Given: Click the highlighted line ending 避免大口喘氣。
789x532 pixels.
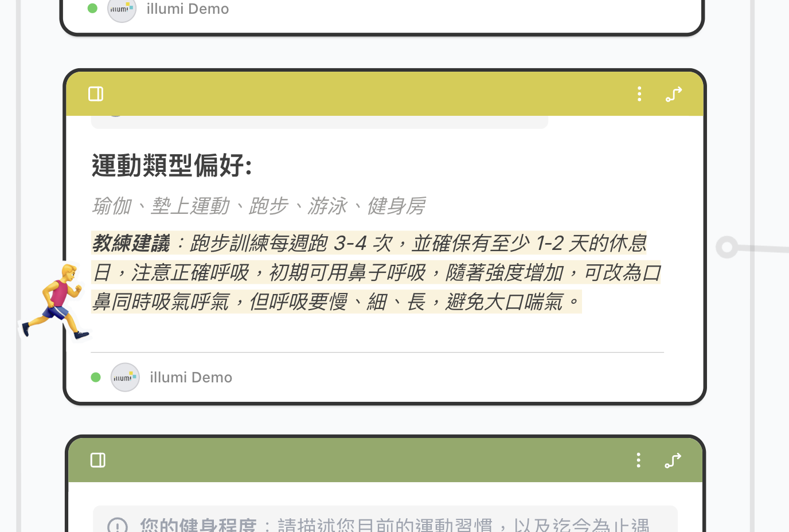Looking at the screenshot, I should 337,302.
